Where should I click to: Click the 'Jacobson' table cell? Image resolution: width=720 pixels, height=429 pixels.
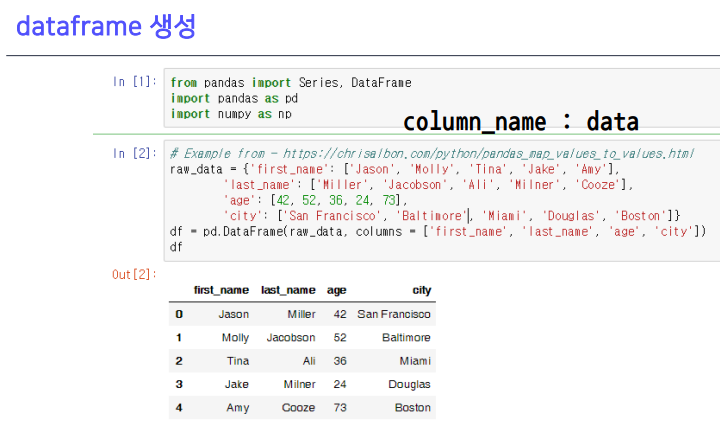click(291, 338)
